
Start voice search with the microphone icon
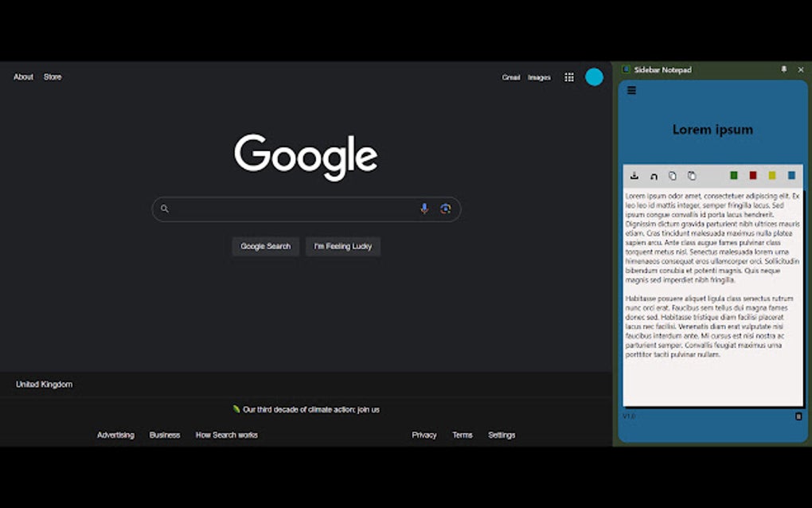[x=424, y=209]
